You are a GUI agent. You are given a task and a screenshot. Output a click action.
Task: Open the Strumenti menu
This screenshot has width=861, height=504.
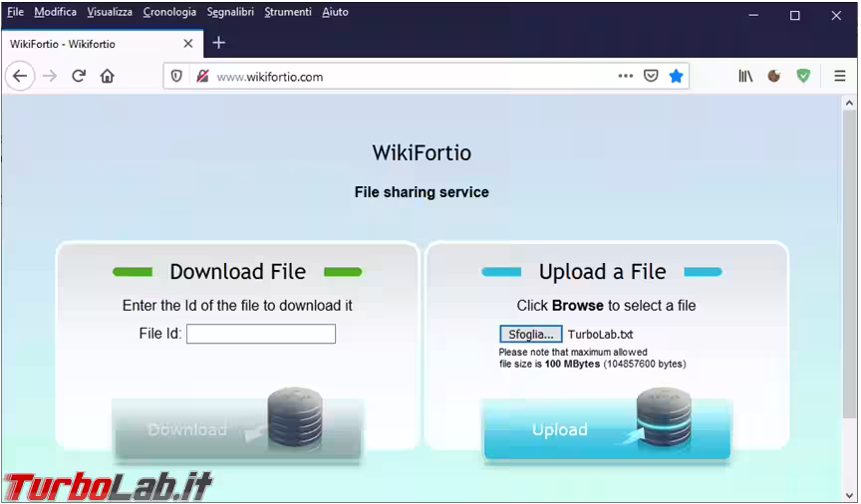[x=288, y=12]
